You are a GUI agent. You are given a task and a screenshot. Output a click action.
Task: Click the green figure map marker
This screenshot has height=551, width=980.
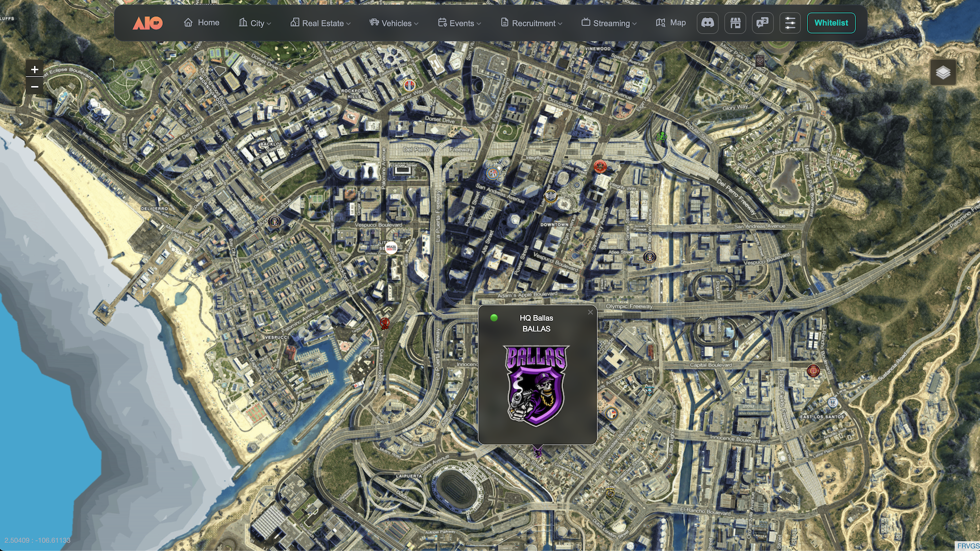662,136
